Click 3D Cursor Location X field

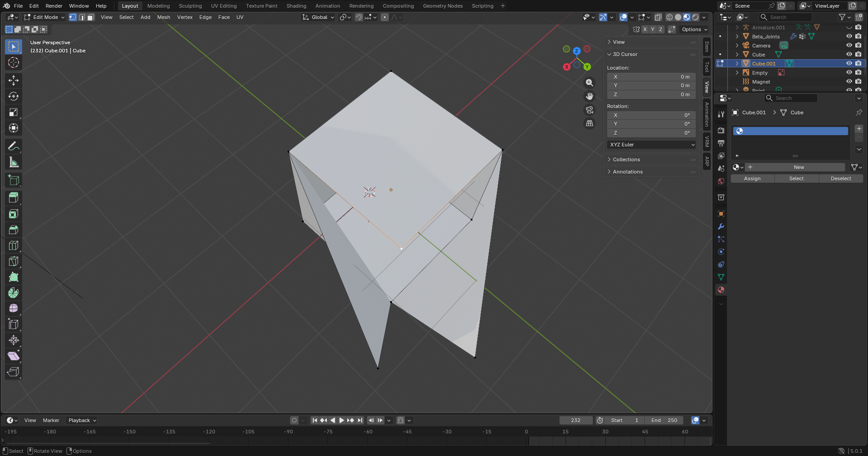coord(651,77)
